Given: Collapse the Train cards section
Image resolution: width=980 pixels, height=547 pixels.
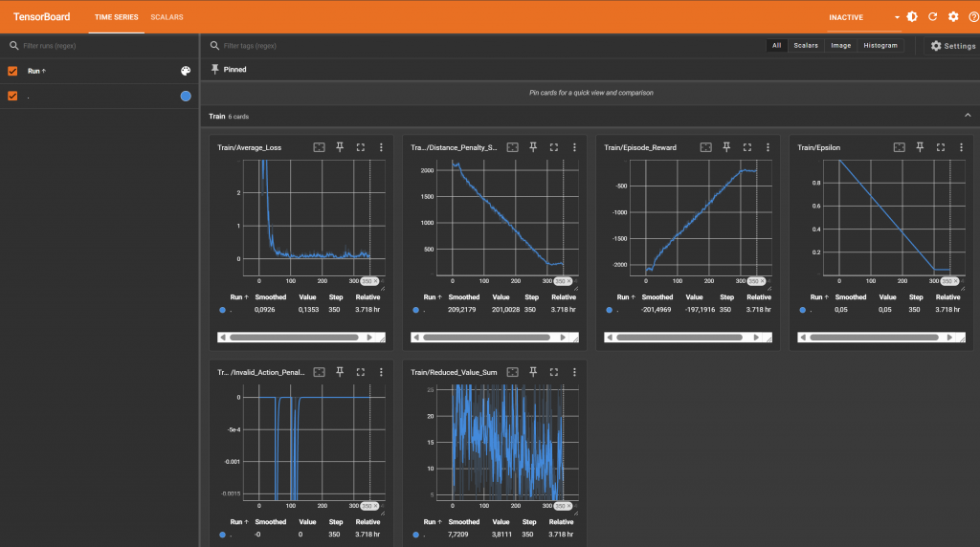Looking at the screenshot, I should tap(967, 116).
